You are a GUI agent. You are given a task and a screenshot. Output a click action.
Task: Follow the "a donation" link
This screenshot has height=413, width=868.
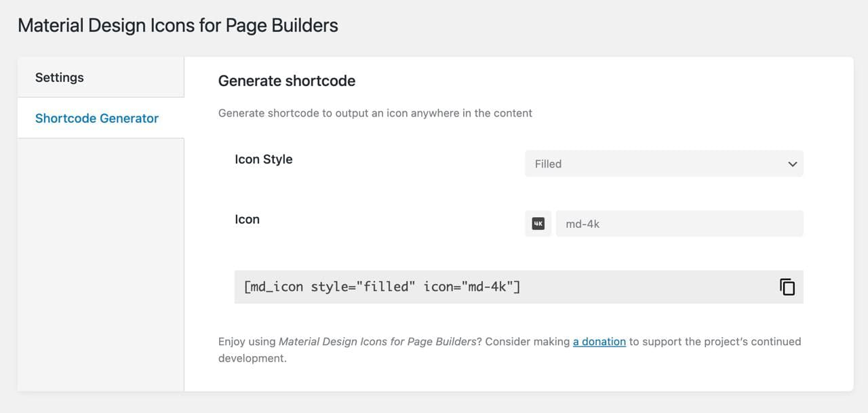599,341
